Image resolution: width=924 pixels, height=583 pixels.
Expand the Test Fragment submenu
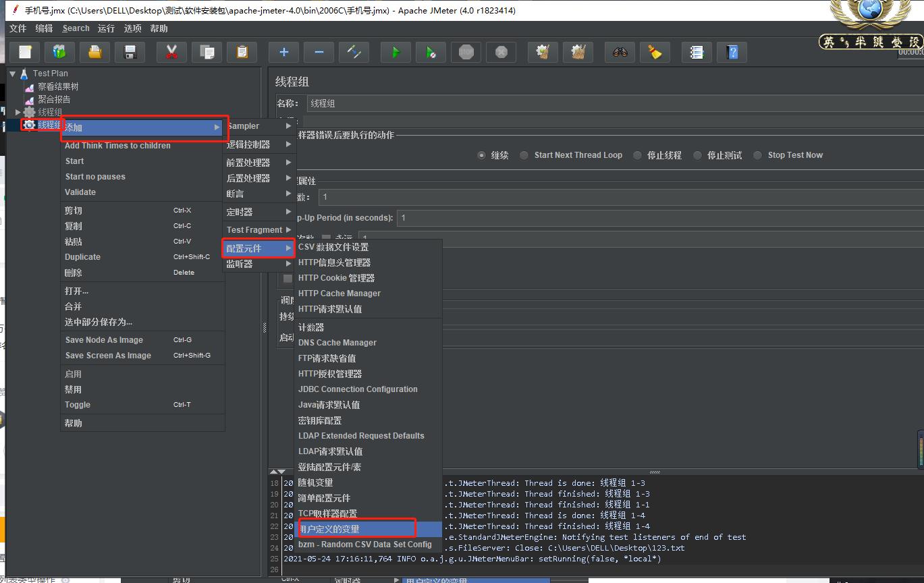tap(259, 230)
